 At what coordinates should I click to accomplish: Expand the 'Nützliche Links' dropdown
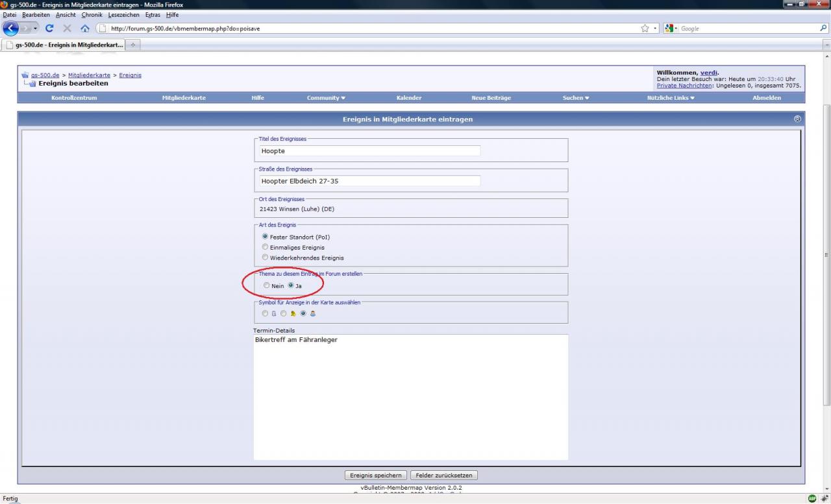tap(671, 98)
